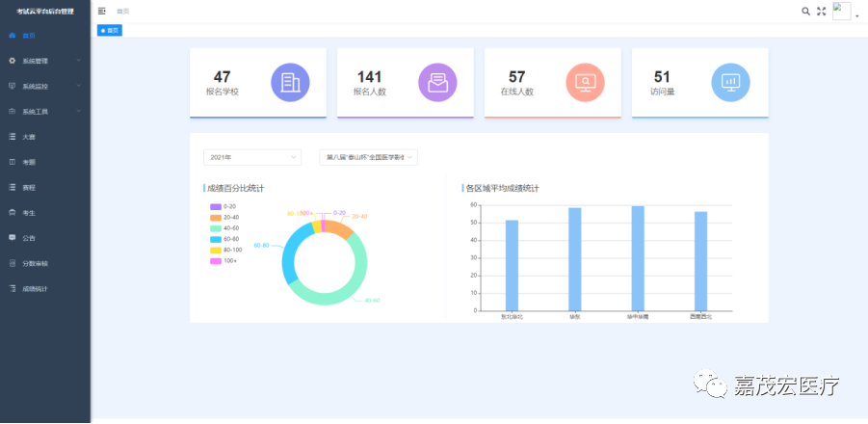Click the 系统管理 gear icon

tap(13, 61)
